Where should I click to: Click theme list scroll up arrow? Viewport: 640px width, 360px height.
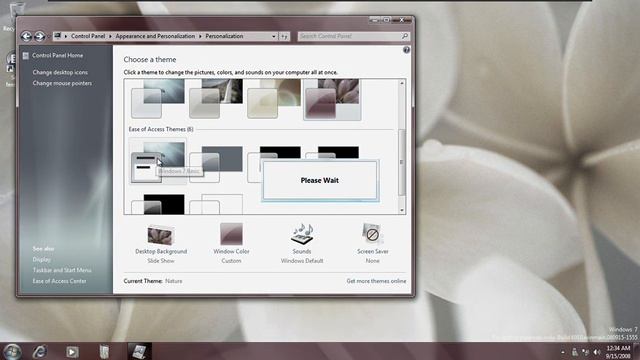tap(402, 83)
